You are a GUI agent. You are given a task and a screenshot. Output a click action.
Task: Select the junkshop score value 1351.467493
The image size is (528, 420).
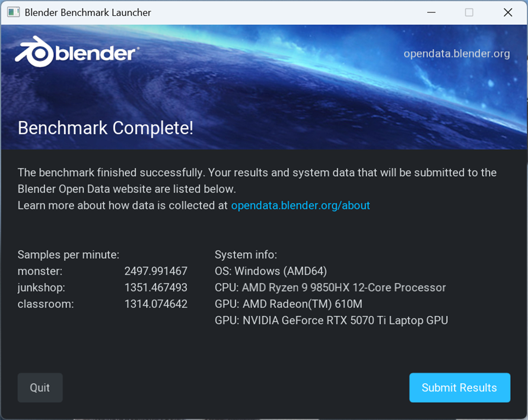156,288
